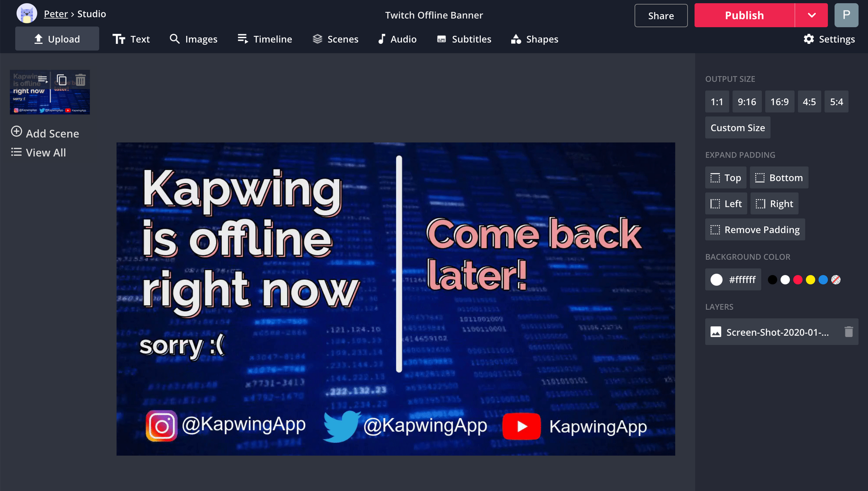Image resolution: width=868 pixels, height=491 pixels.
Task: Pick the red background color swatch
Action: (x=798, y=280)
